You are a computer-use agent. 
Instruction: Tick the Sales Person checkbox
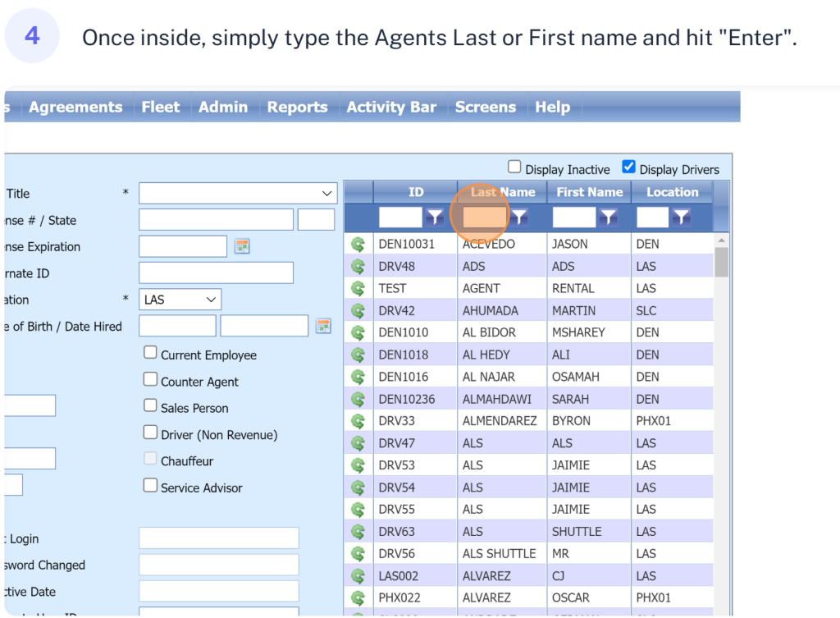(x=150, y=405)
